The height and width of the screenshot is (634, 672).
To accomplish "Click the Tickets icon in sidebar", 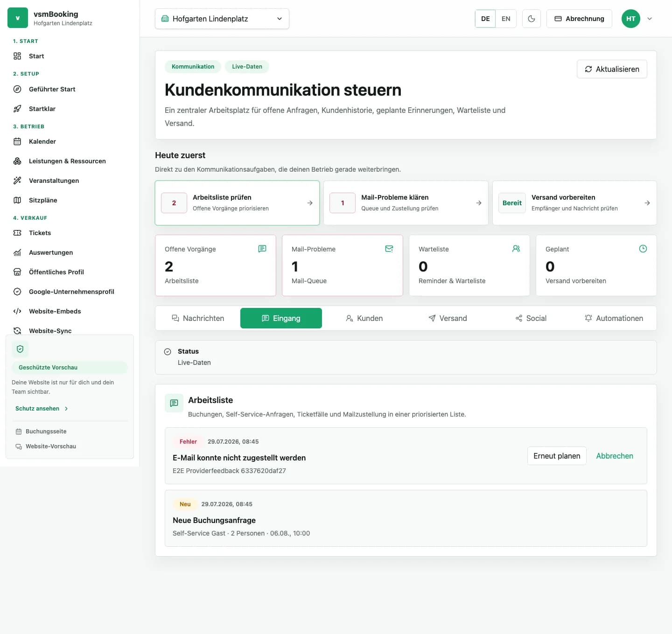I will [x=17, y=233].
